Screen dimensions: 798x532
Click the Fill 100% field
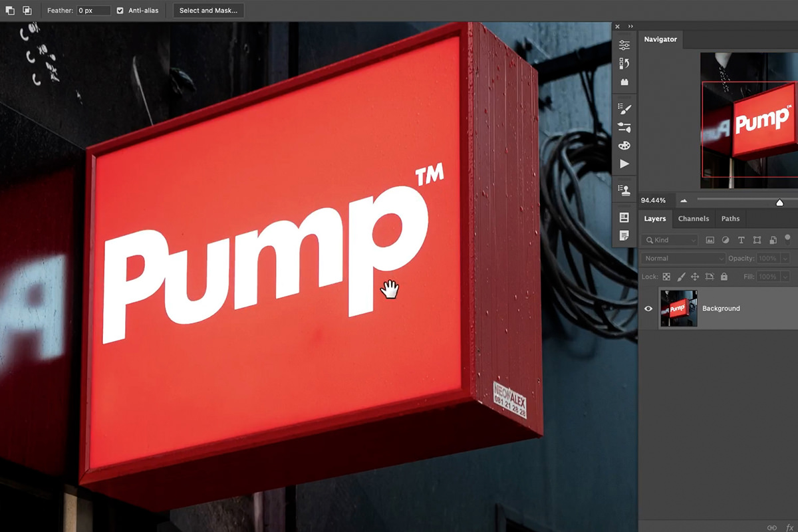point(768,277)
